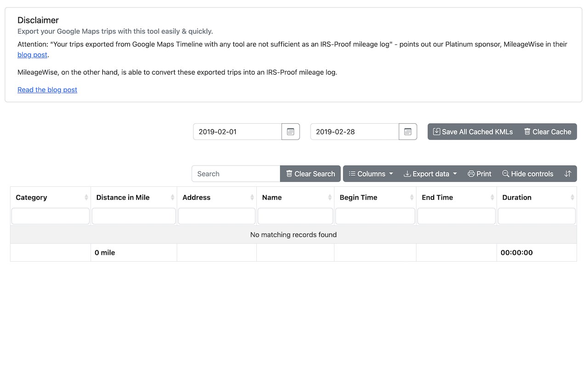Print the table with Print icon button

click(479, 174)
